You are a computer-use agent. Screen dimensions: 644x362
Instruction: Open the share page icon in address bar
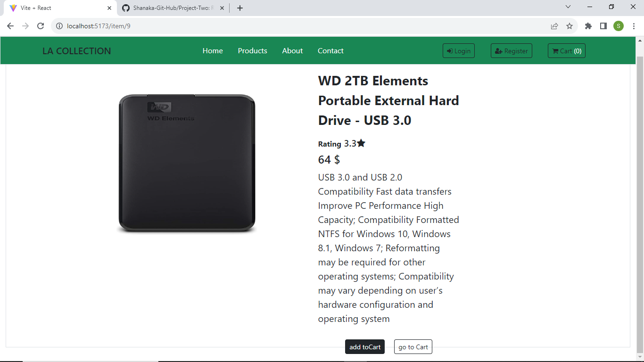(554, 26)
